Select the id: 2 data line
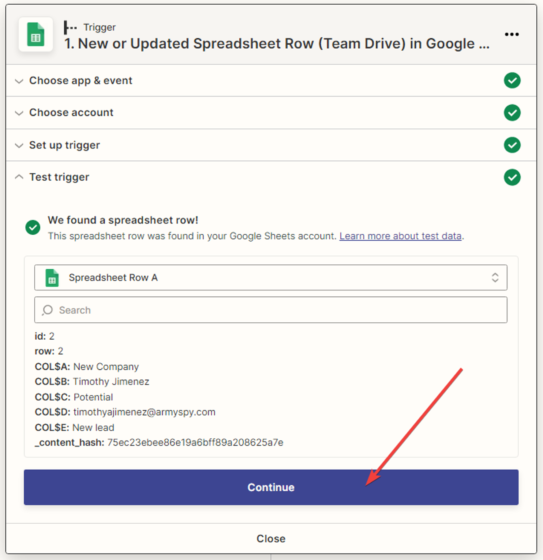 (45, 336)
